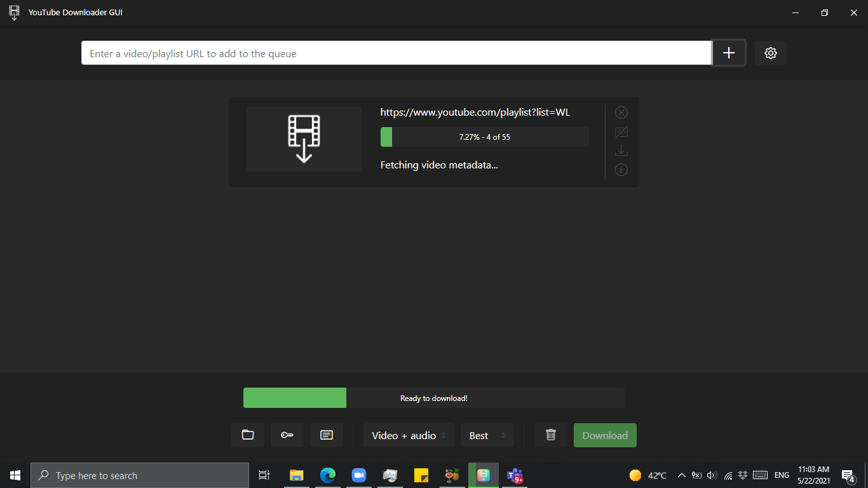
Task: Show info for the WL playlist entry
Action: tap(621, 170)
